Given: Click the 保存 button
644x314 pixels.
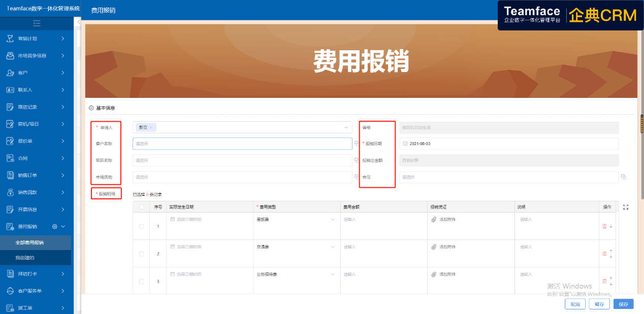Looking at the screenshot, I should [x=623, y=304].
